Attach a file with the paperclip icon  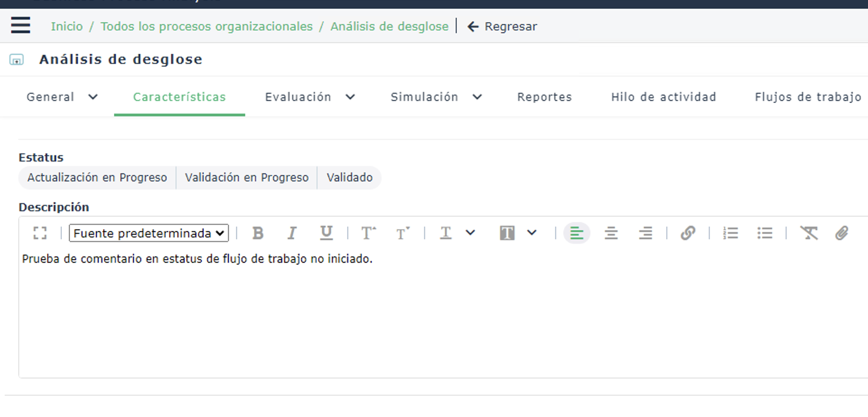[x=842, y=233]
